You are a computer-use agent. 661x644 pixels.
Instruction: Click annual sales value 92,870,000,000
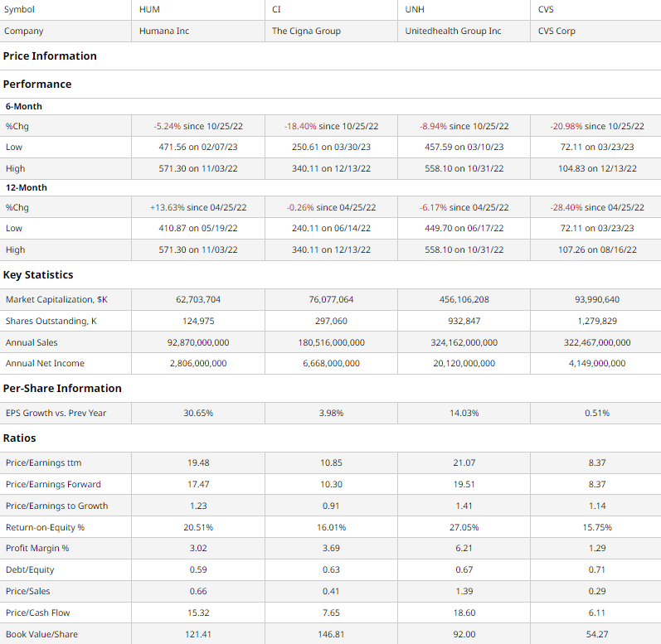click(198, 342)
